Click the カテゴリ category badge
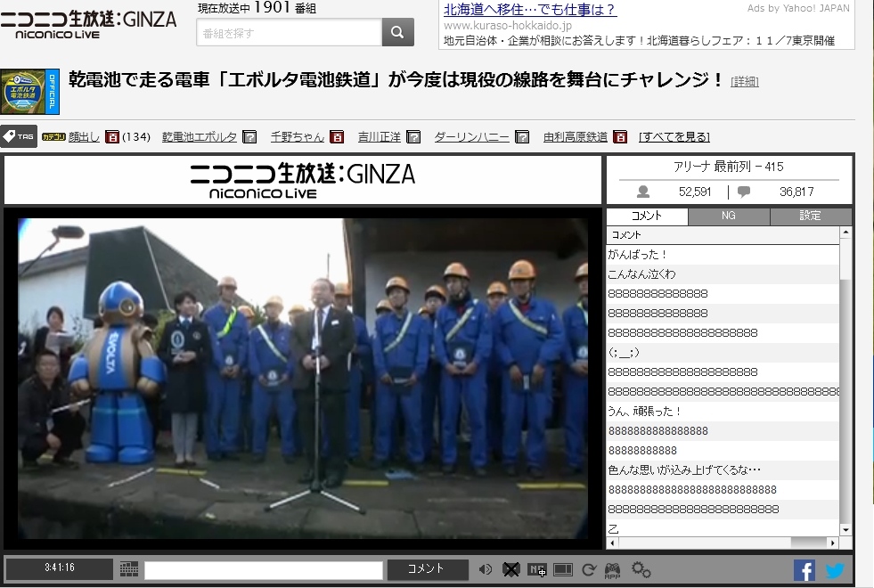Screen dimensions: 874x588 coord(53,137)
